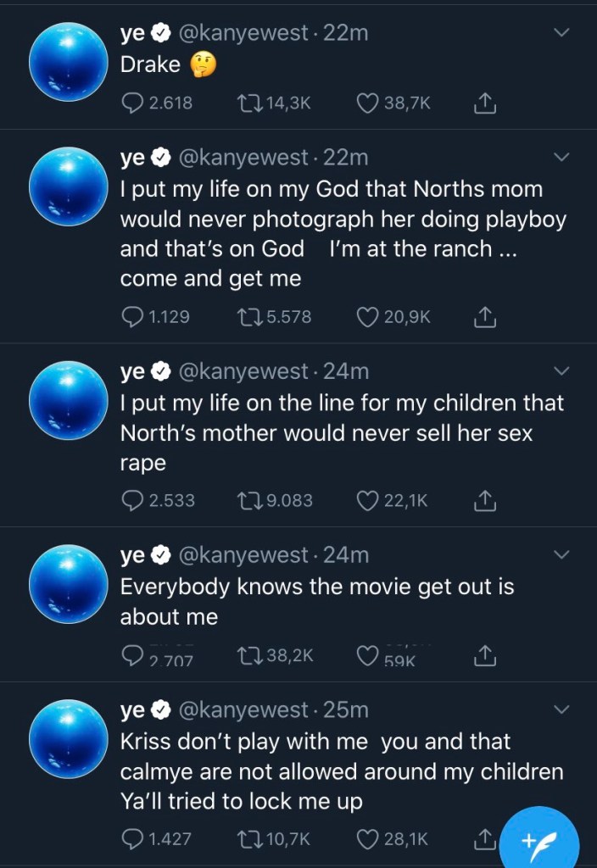Share the 'movie get out' tweet
This screenshot has width=597, height=868.
click(x=483, y=655)
